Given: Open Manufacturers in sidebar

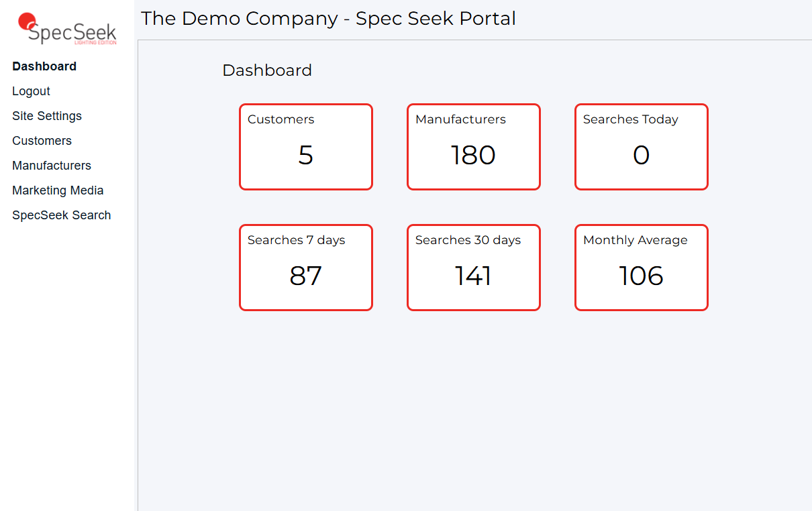Looking at the screenshot, I should point(52,166).
